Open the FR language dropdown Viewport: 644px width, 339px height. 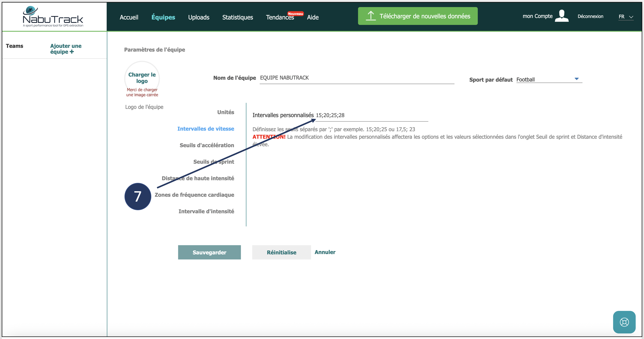pos(626,17)
